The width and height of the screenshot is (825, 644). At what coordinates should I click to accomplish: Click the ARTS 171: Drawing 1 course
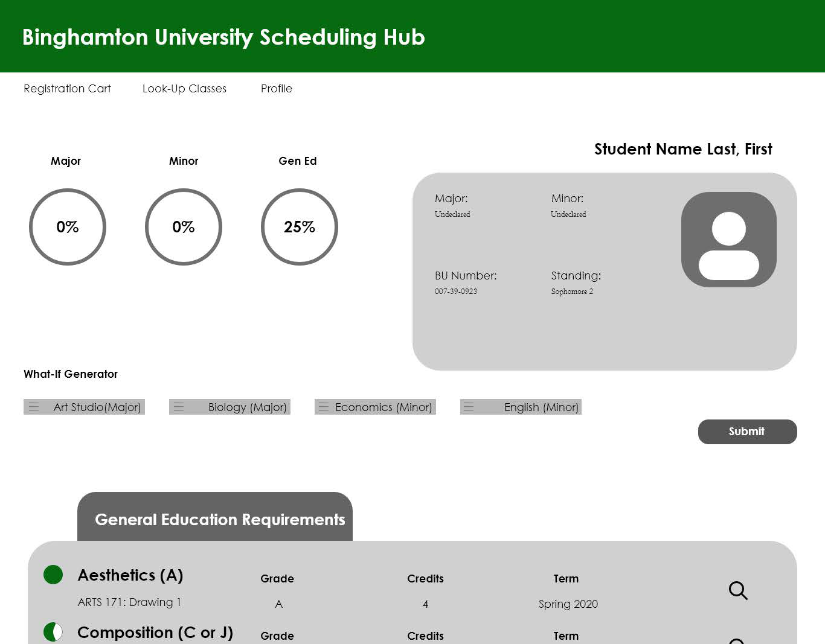129,602
